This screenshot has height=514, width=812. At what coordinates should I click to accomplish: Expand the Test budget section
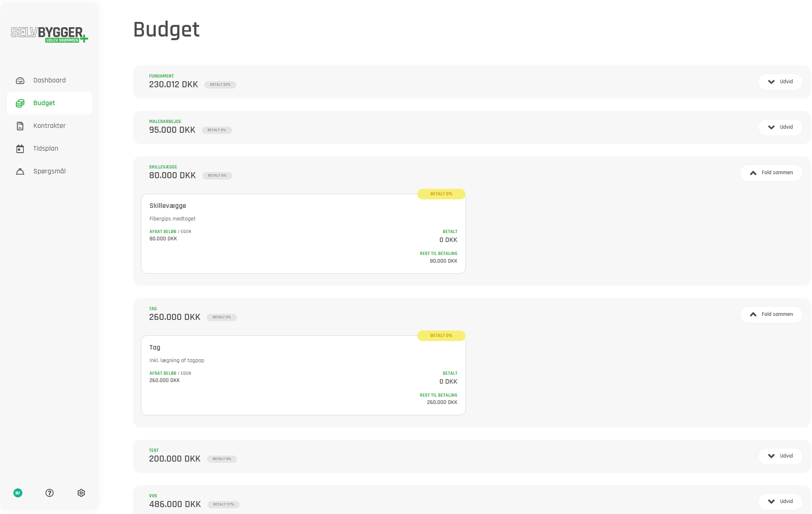[x=780, y=456]
